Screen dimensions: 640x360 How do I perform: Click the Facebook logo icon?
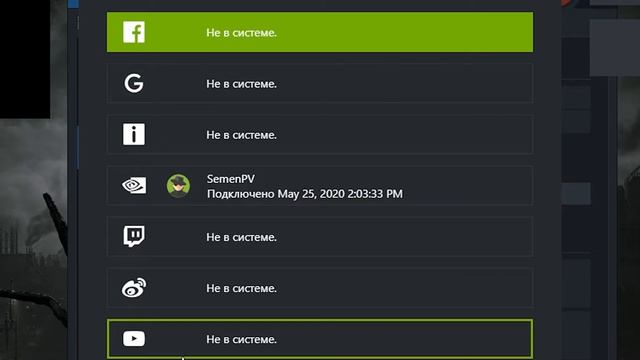[134, 32]
